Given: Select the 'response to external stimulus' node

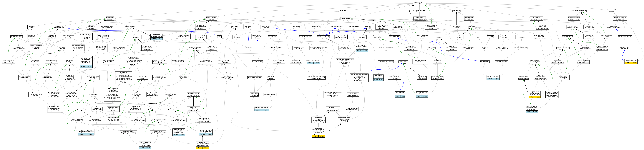Looking at the screenshot, I should pos(59,27).
